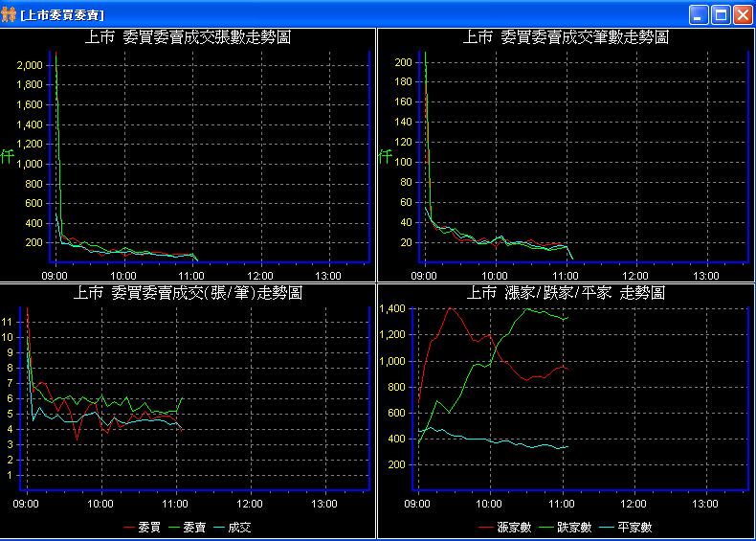Click the 成交 legend entry
The image size is (756, 541).
click(x=232, y=528)
